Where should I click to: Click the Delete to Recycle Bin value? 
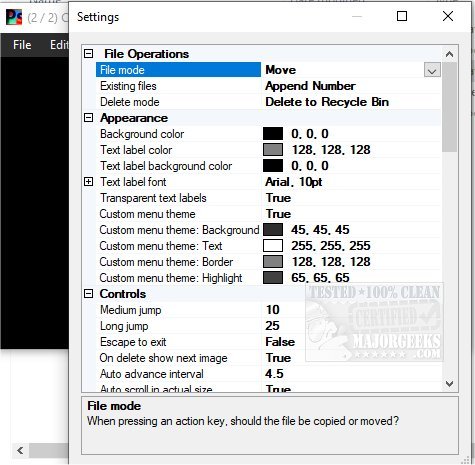point(327,102)
